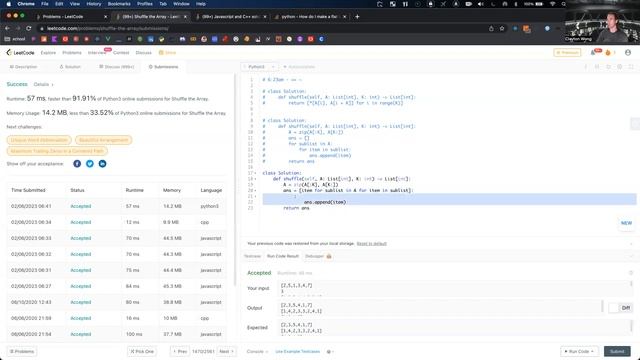Go to the Next problem

point(227,351)
